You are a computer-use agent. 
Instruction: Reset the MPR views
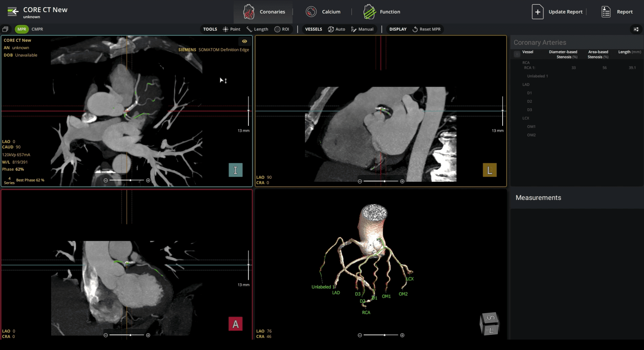(427, 29)
